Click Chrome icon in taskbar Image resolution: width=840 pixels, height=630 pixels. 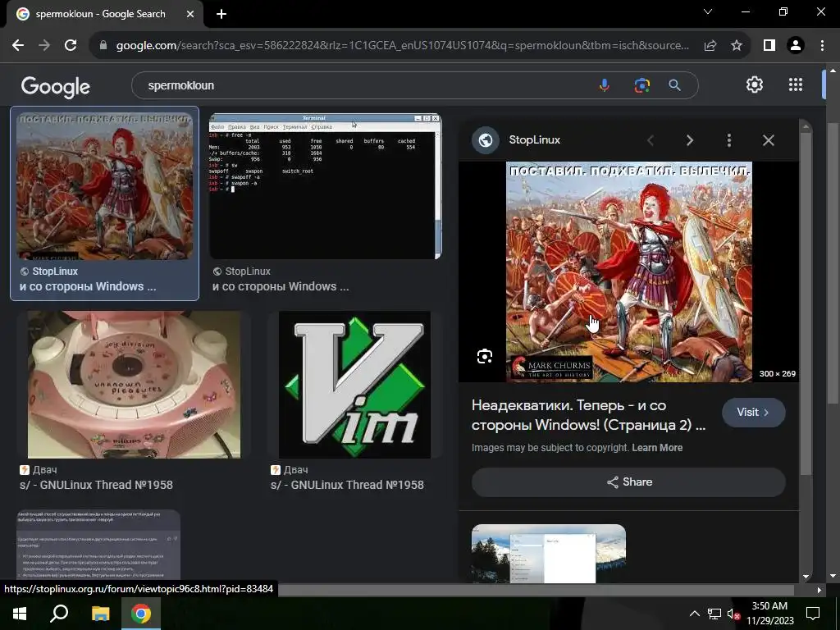coord(141,614)
